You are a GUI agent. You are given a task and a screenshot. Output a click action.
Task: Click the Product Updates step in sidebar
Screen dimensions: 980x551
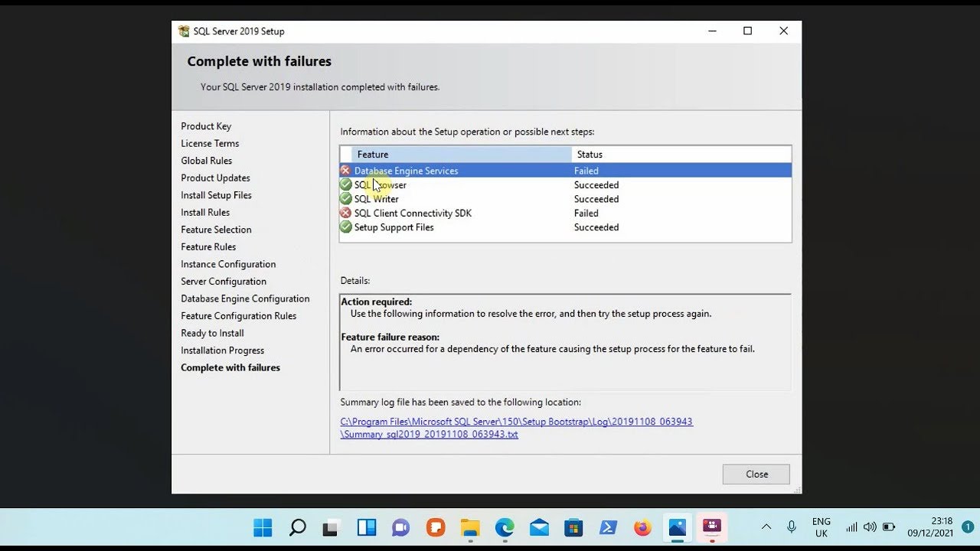tap(215, 178)
